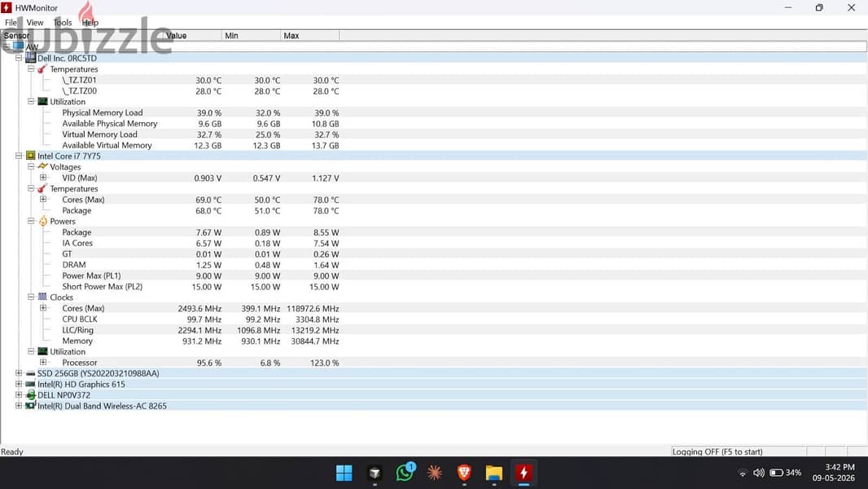
Task: Expand the VID (Max) row
Action: coord(43,177)
